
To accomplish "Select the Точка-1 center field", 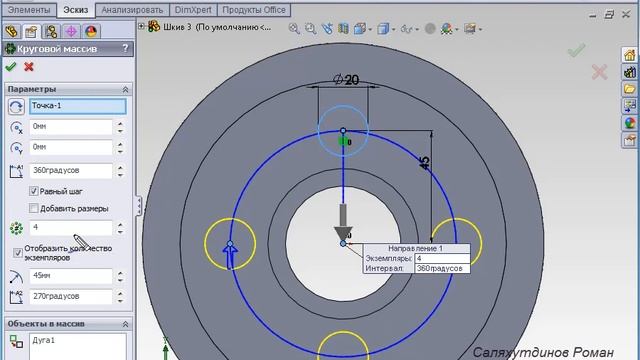I will (78, 106).
